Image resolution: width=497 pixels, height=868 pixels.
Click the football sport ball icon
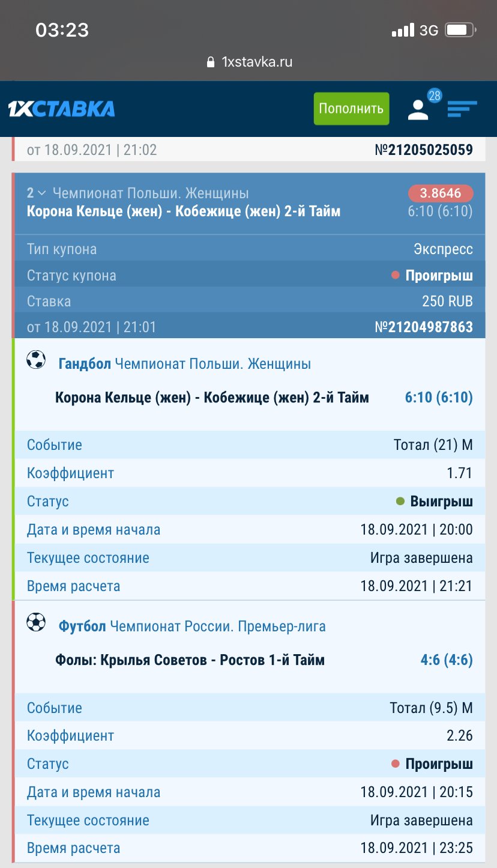tap(36, 622)
